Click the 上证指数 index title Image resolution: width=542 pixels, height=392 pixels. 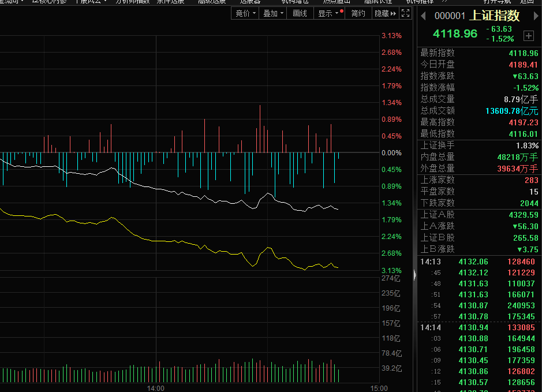tap(495, 16)
